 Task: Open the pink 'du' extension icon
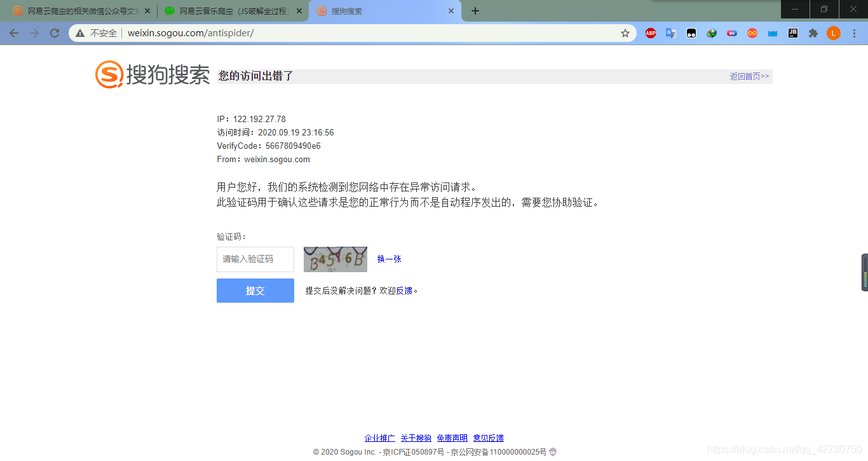tap(732, 33)
